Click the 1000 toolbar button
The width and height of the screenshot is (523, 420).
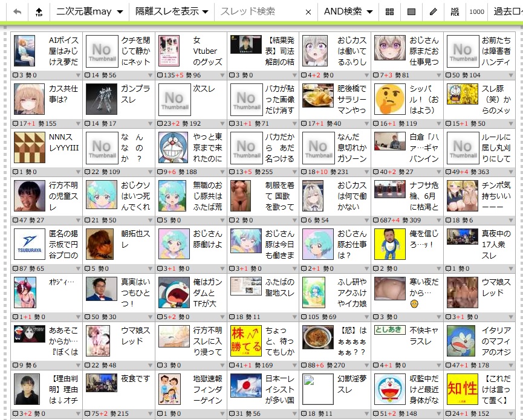coord(476,11)
